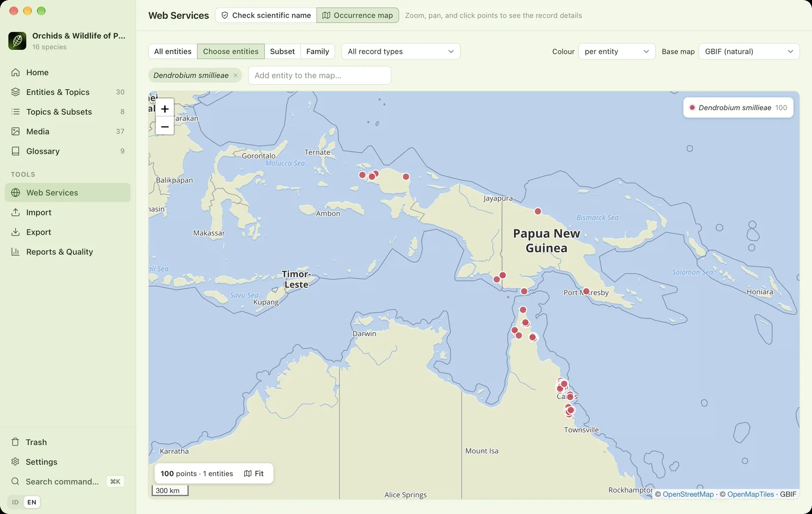Viewport: 812px width, 514px height.
Task: Select Choose entities filter
Action: tap(231, 52)
